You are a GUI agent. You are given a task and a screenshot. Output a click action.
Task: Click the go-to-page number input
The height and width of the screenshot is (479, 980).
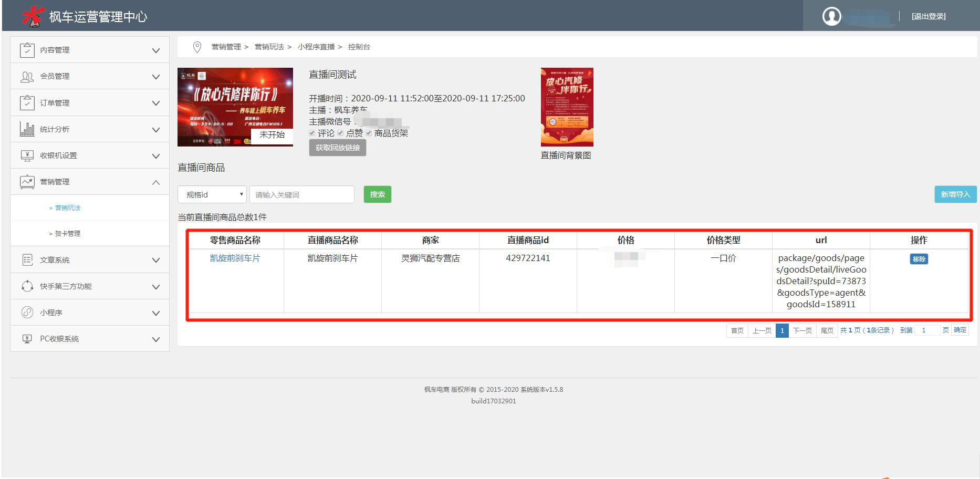coord(927,330)
